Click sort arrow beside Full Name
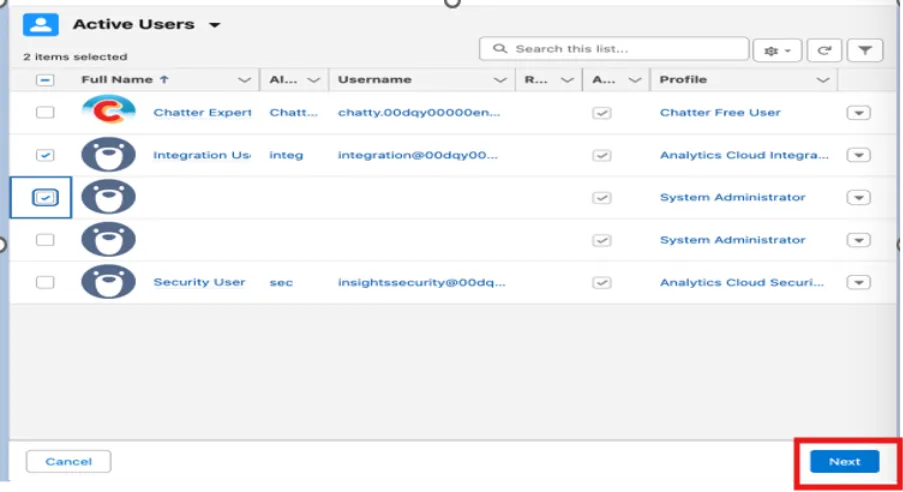Image resolution: width=903 pixels, height=492 pixels. pyautogui.click(x=164, y=80)
